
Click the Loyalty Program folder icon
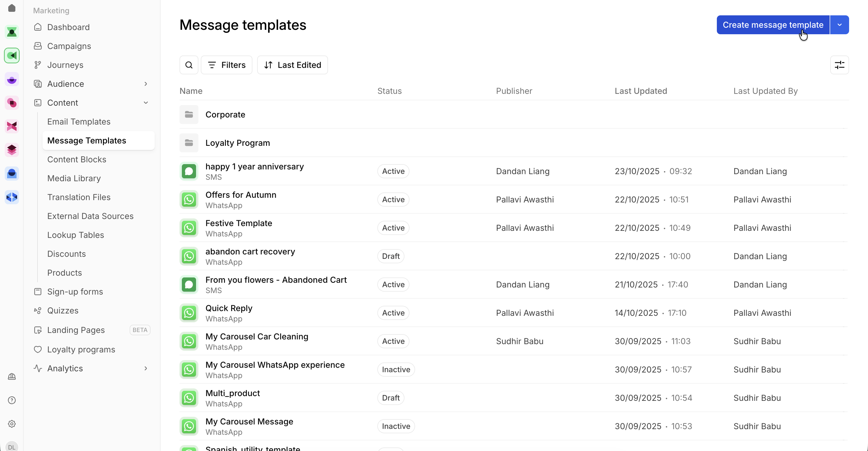(189, 143)
